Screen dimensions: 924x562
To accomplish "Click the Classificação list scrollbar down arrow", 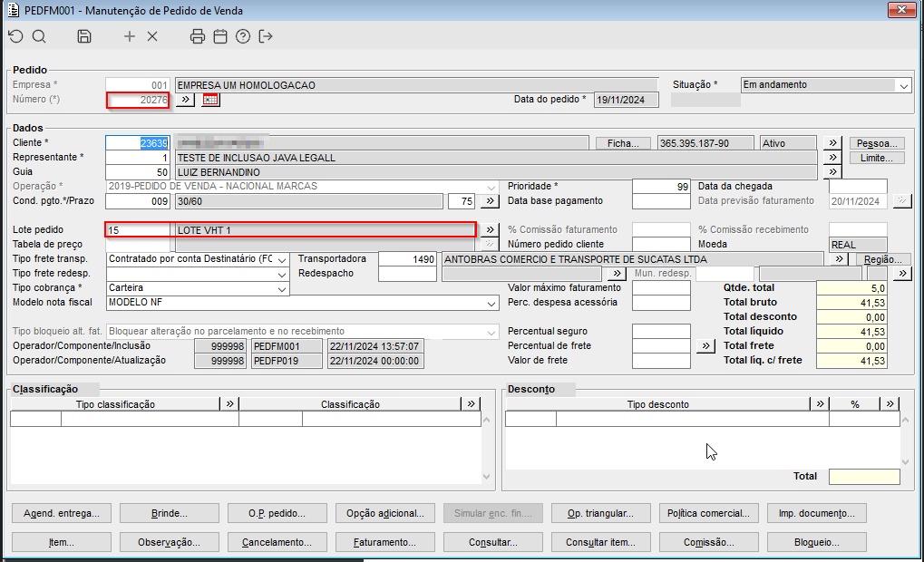I will (x=486, y=477).
